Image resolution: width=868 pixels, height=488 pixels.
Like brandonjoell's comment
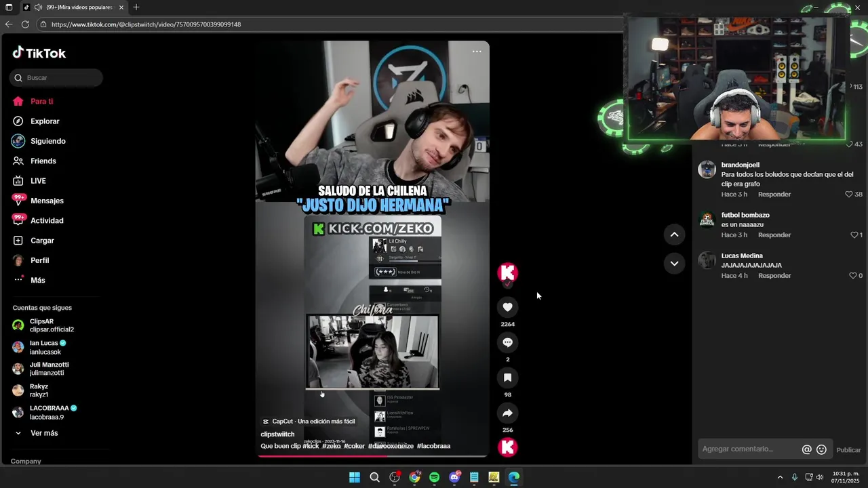click(849, 195)
